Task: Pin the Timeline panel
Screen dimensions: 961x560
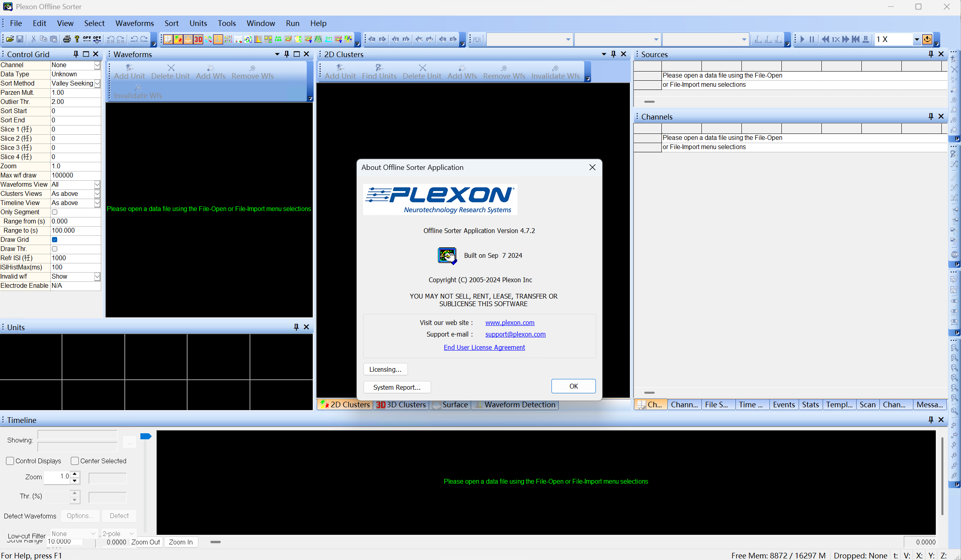Action: (931, 420)
